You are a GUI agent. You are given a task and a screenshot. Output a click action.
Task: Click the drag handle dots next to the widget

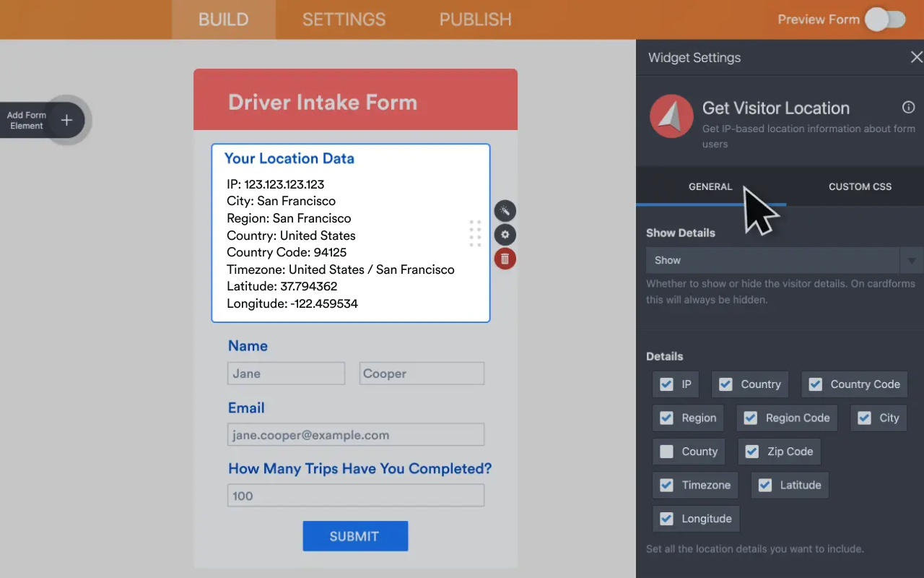click(475, 234)
